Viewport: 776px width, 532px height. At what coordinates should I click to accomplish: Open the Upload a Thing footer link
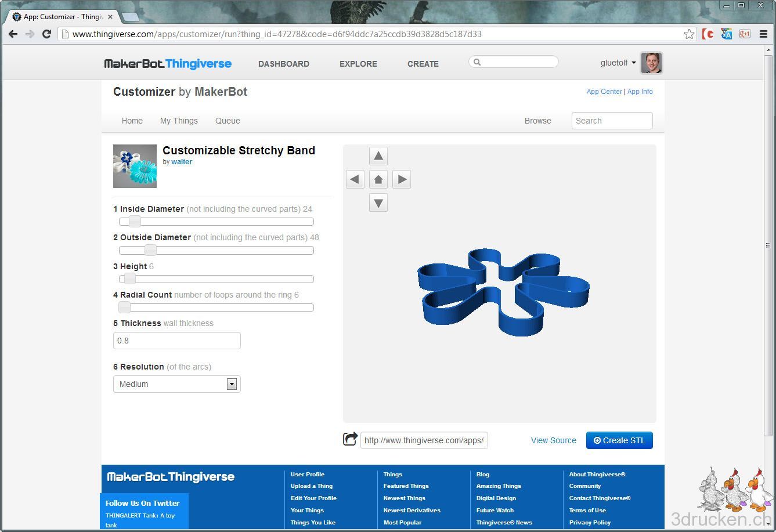312,486
